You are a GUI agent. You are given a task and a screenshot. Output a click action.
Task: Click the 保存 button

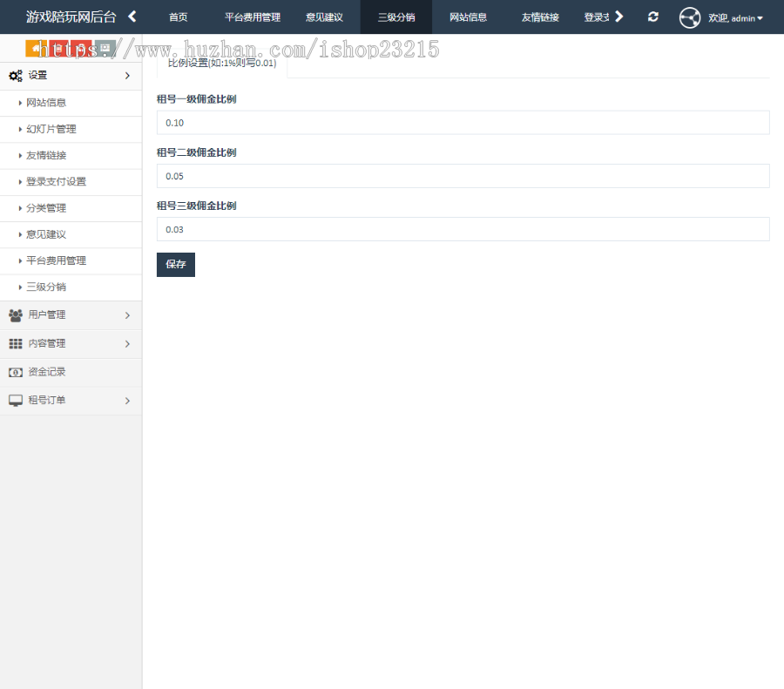point(175,265)
